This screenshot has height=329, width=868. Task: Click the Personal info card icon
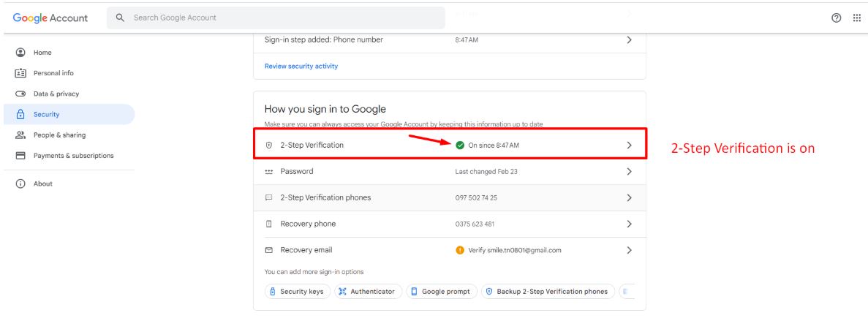[20, 73]
